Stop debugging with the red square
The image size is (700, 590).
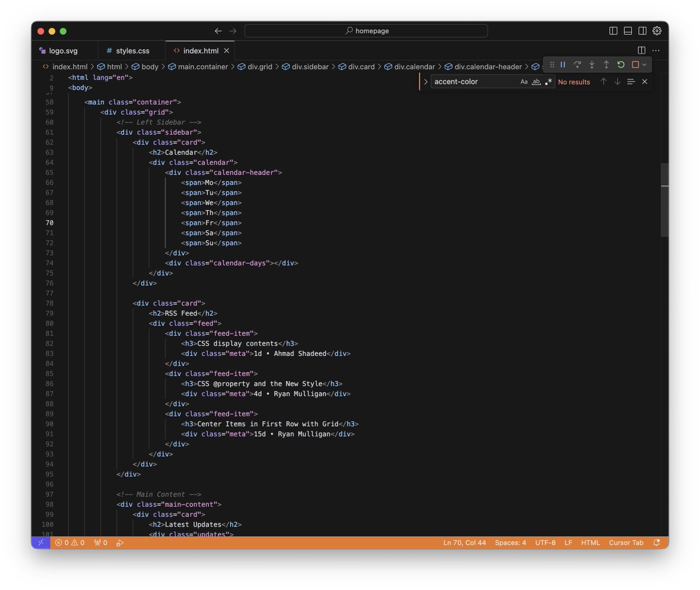pyautogui.click(x=635, y=65)
